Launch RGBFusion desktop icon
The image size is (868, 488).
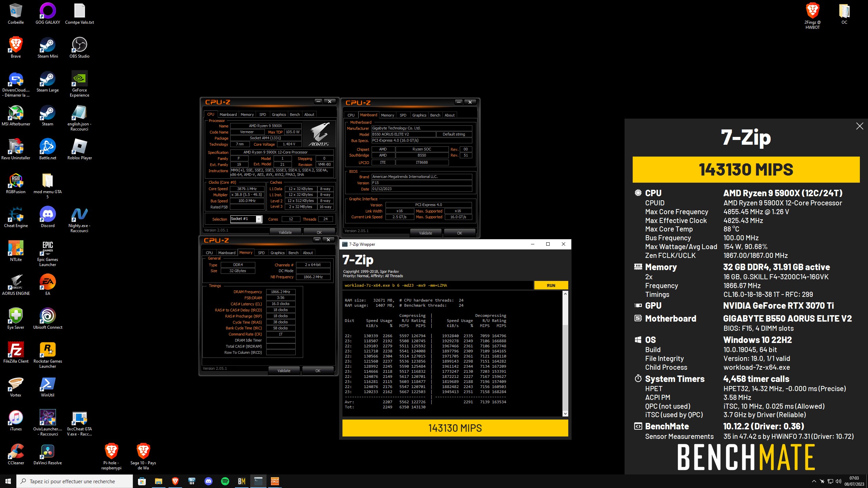coord(16,183)
